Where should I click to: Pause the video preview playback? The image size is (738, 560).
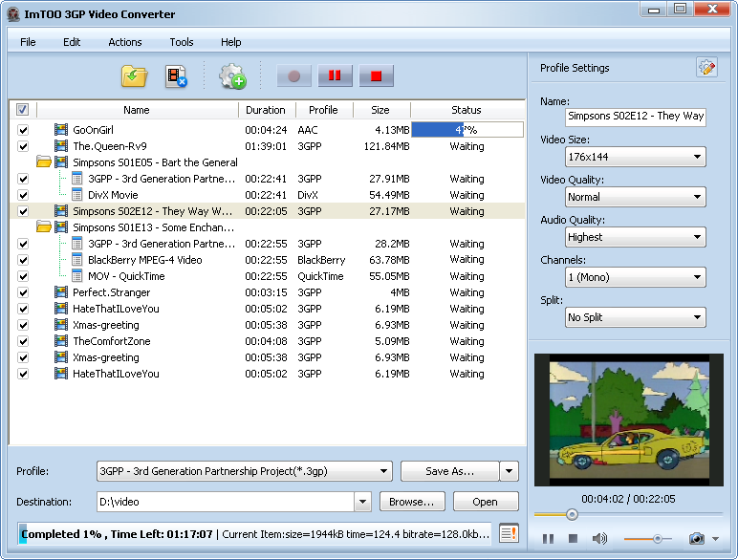(548, 538)
